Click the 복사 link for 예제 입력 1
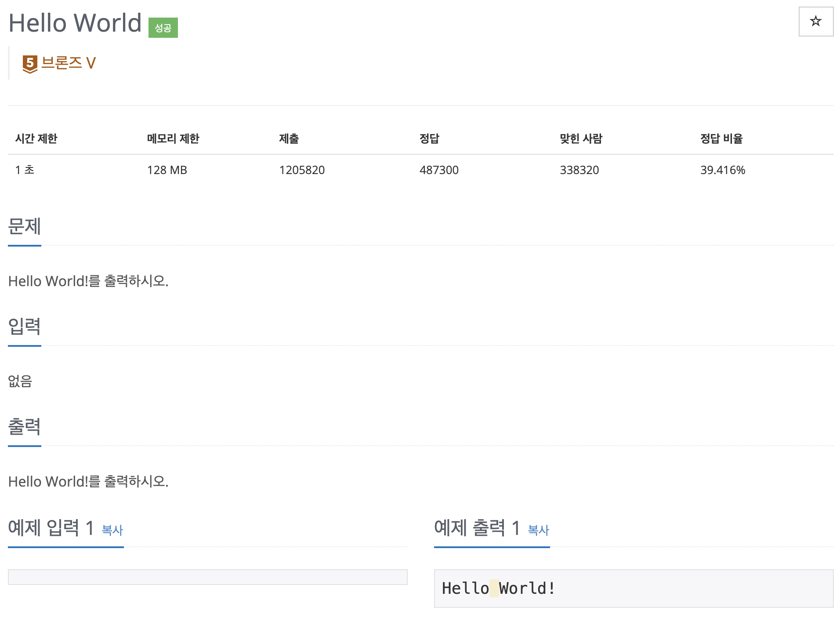Screen dimensions: 840x618 112,531
